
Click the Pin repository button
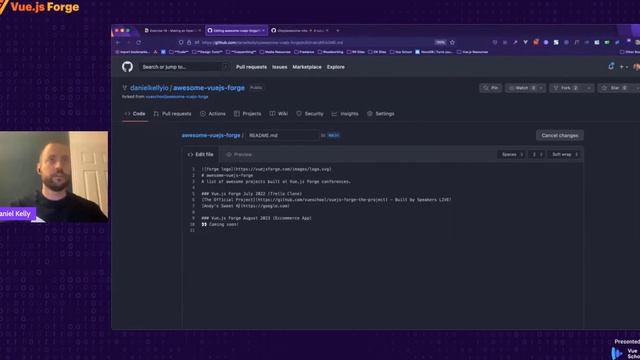pos(491,88)
